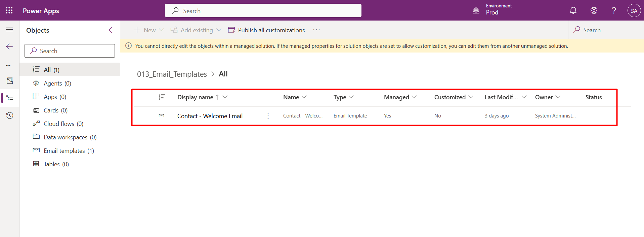This screenshot has height=237, width=644.
Task: Collapse the Objects panel chevron
Action: [111, 30]
